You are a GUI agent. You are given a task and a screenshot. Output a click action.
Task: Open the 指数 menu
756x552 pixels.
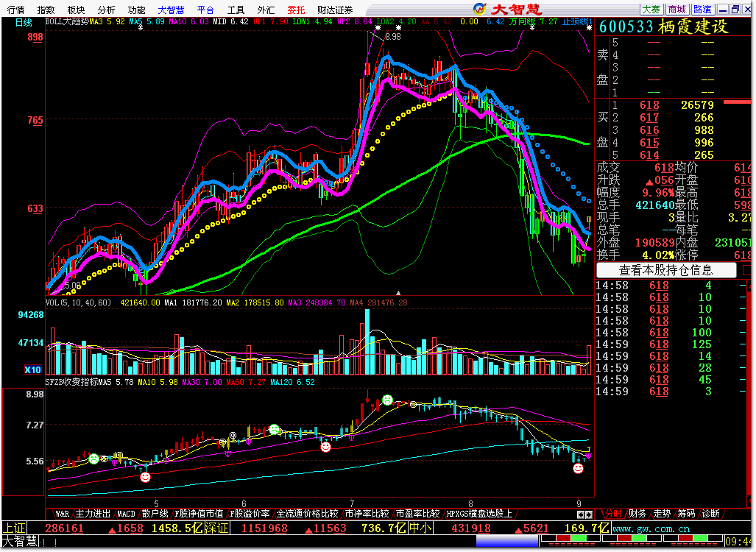point(46,10)
